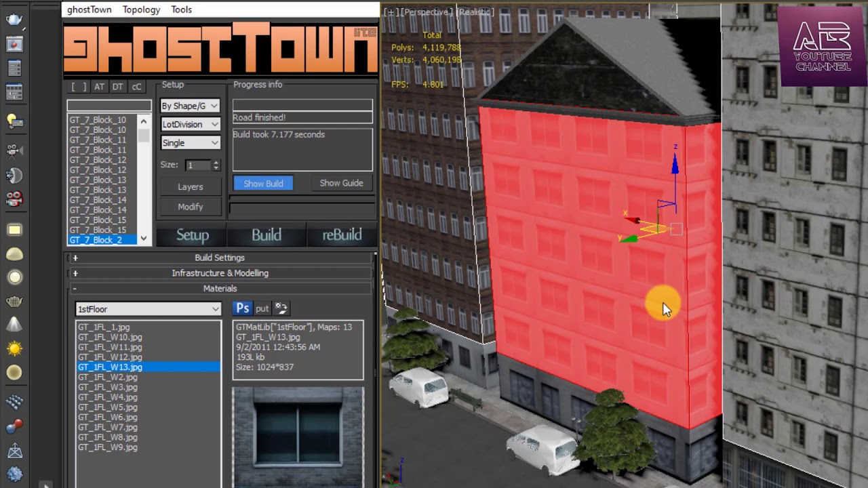The image size is (868, 488).
Task: Click the envelope-shaped export icon
Action: click(x=14, y=451)
